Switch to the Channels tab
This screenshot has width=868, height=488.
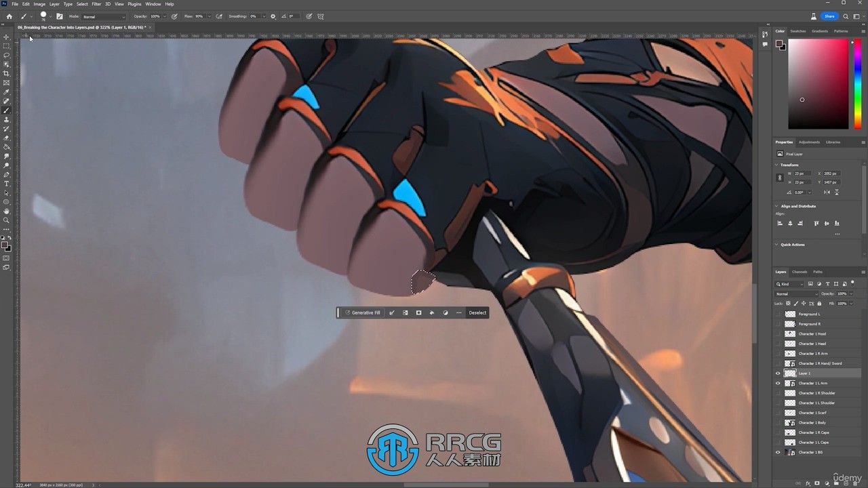pyautogui.click(x=800, y=272)
